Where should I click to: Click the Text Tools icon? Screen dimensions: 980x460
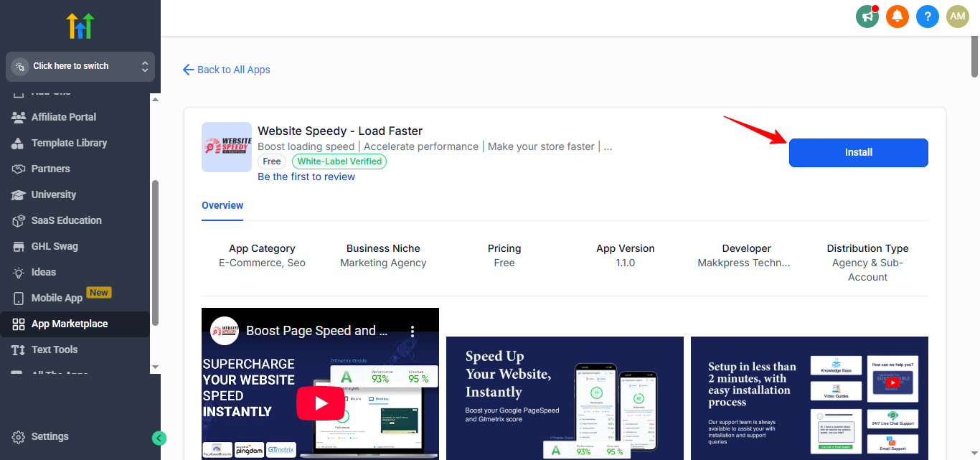click(x=19, y=349)
